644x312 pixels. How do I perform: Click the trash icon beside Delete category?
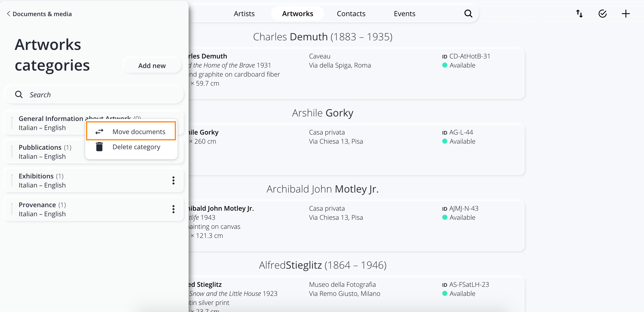(99, 147)
